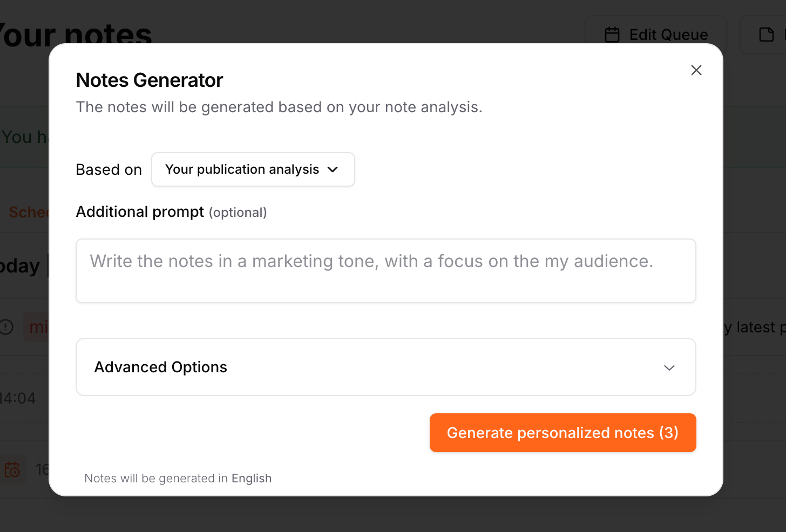Click the document icon at top right
The height and width of the screenshot is (532, 786).
pos(766,35)
